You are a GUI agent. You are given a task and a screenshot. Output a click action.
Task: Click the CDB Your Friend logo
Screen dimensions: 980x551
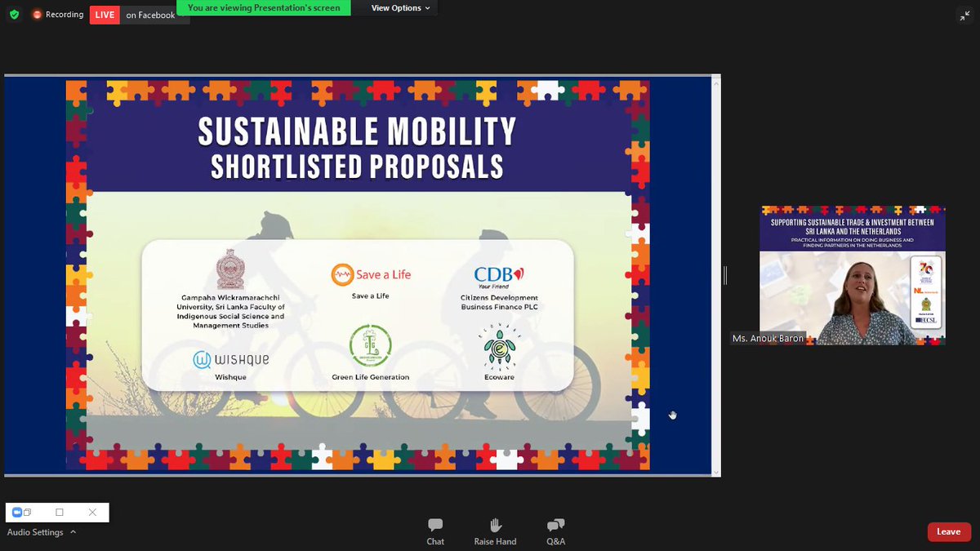pyautogui.click(x=499, y=278)
